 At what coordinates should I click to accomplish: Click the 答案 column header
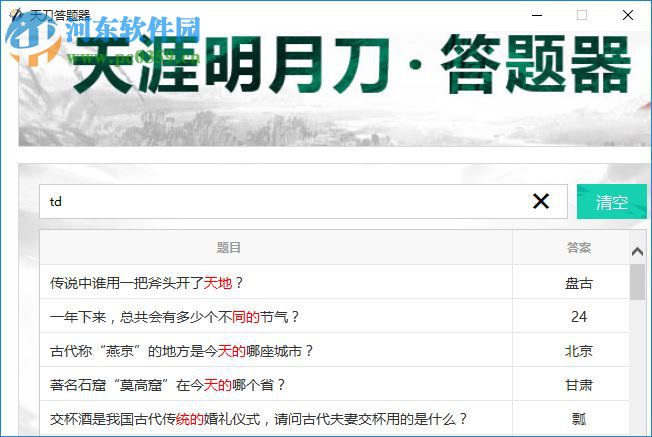tap(578, 247)
